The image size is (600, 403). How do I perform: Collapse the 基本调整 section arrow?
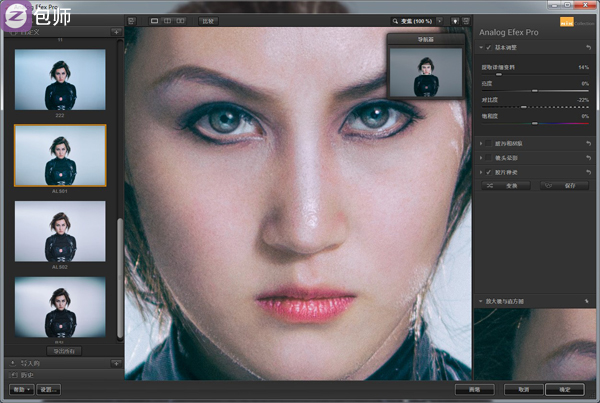click(x=481, y=47)
